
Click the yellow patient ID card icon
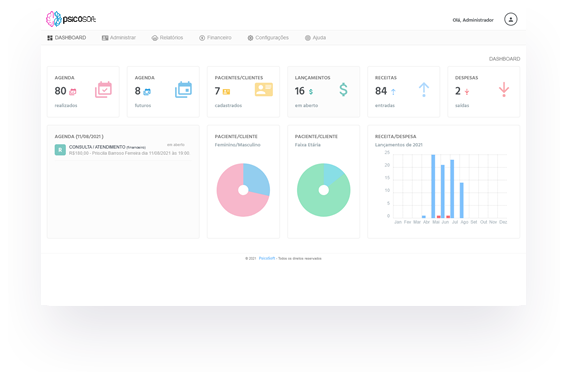tap(264, 89)
